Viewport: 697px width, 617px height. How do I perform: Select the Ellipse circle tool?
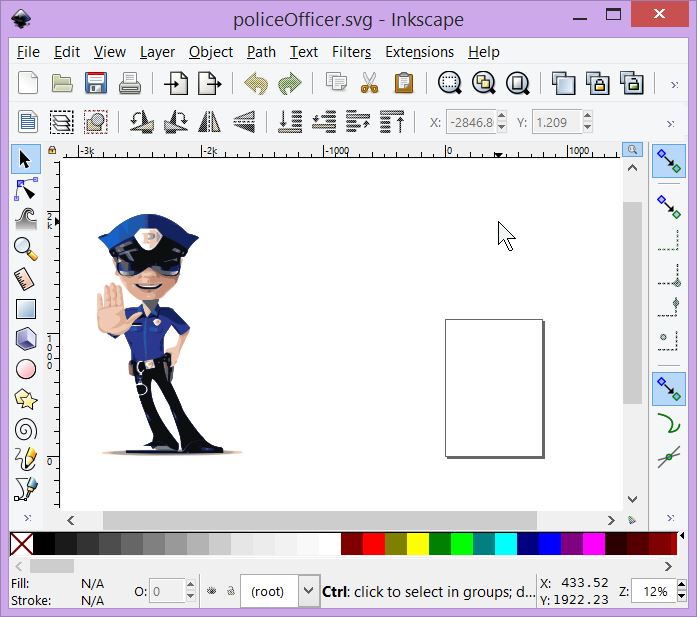click(26, 369)
